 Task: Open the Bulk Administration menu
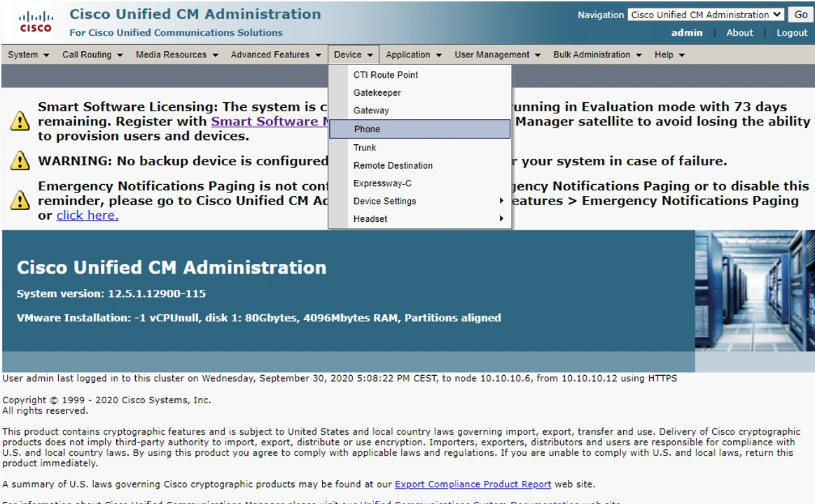click(x=597, y=55)
